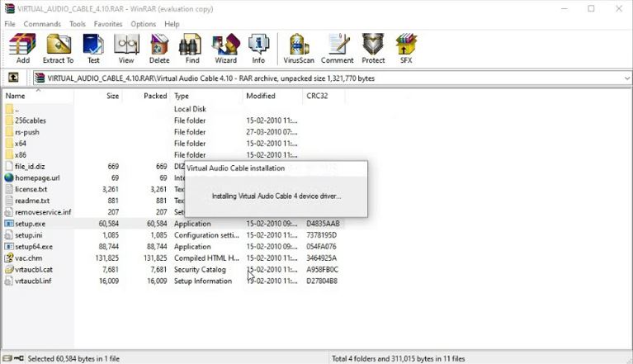This screenshot has width=633, height=364.
Task: Click 'Installing Virtual Audio Cable 4 device driver' message
Action: tap(276, 196)
